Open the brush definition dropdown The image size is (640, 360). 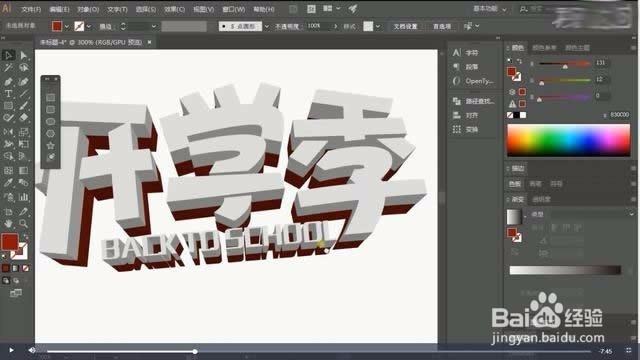[267, 27]
